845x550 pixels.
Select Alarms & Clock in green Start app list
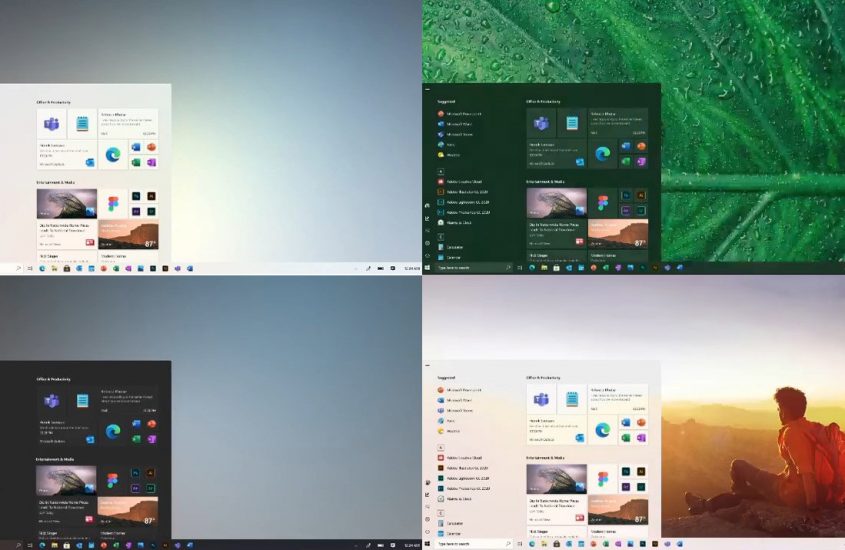click(x=455, y=222)
